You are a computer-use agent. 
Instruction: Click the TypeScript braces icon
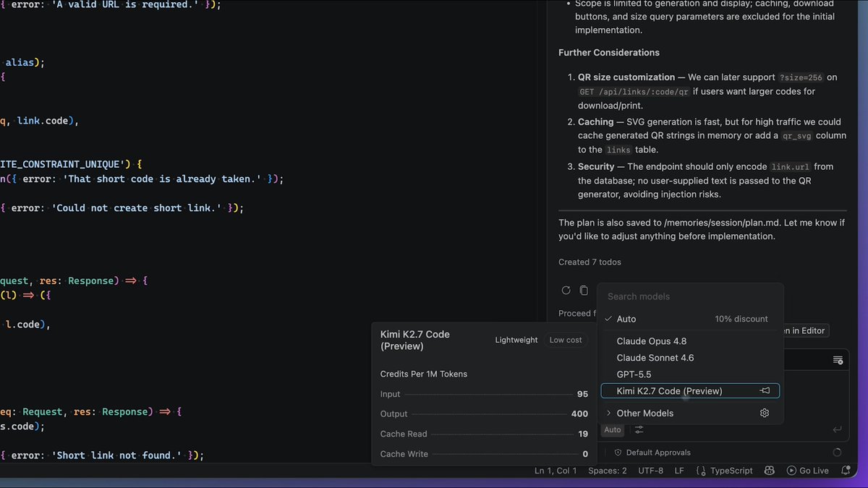[701, 471]
